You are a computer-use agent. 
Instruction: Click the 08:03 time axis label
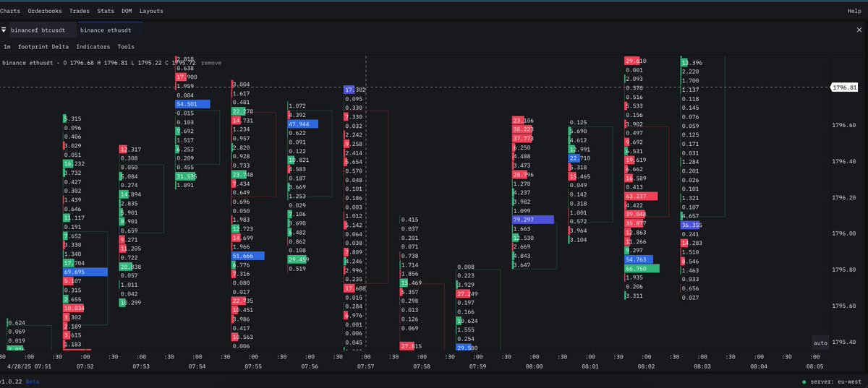(702, 366)
